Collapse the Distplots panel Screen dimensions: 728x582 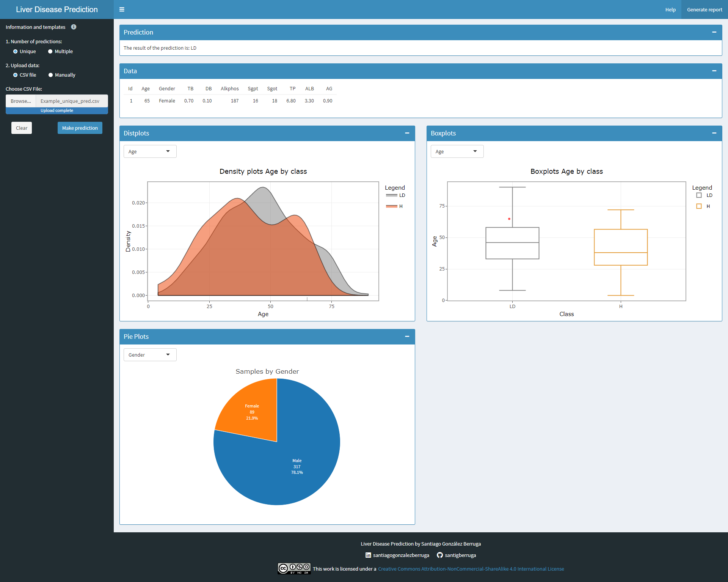click(x=407, y=133)
